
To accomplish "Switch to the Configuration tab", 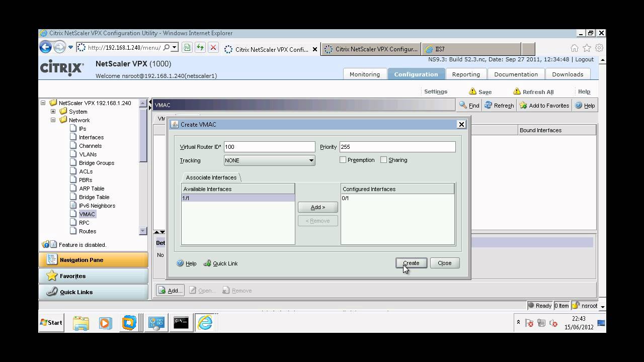I will coord(416,74).
